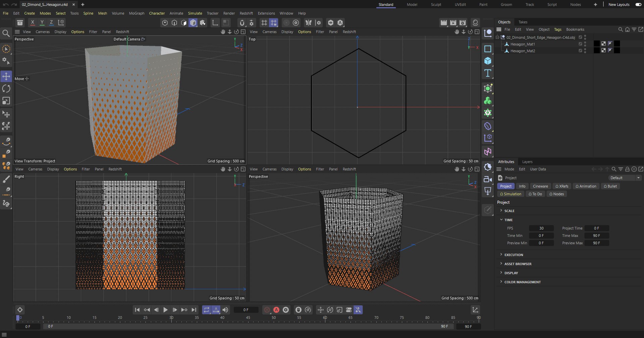Switch to Points mode icon
The height and width of the screenshot is (338, 644).
click(165, 22)
